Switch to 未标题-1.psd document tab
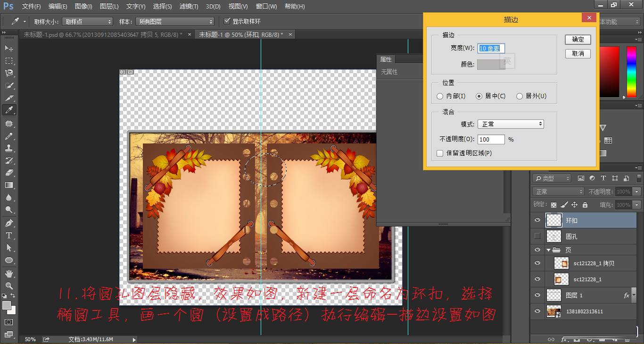Image resolution: width=644 pixels, height=344 pixels. coord(103,34)
